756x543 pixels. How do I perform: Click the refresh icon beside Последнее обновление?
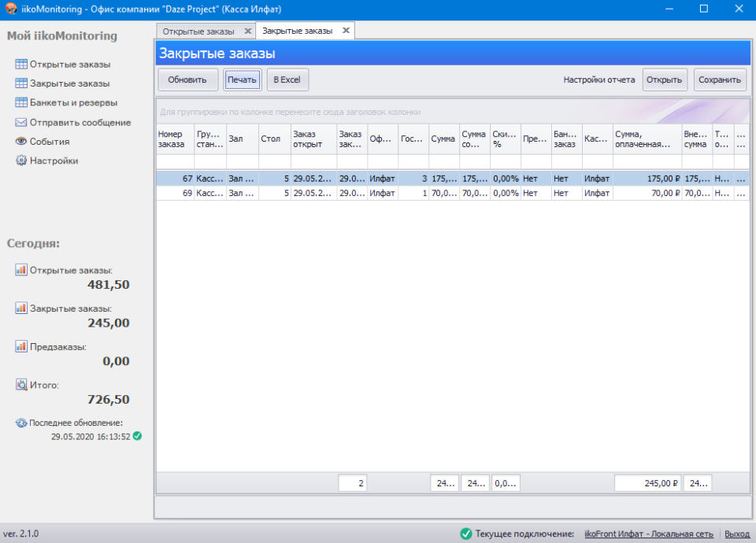(x=21, y=423)
